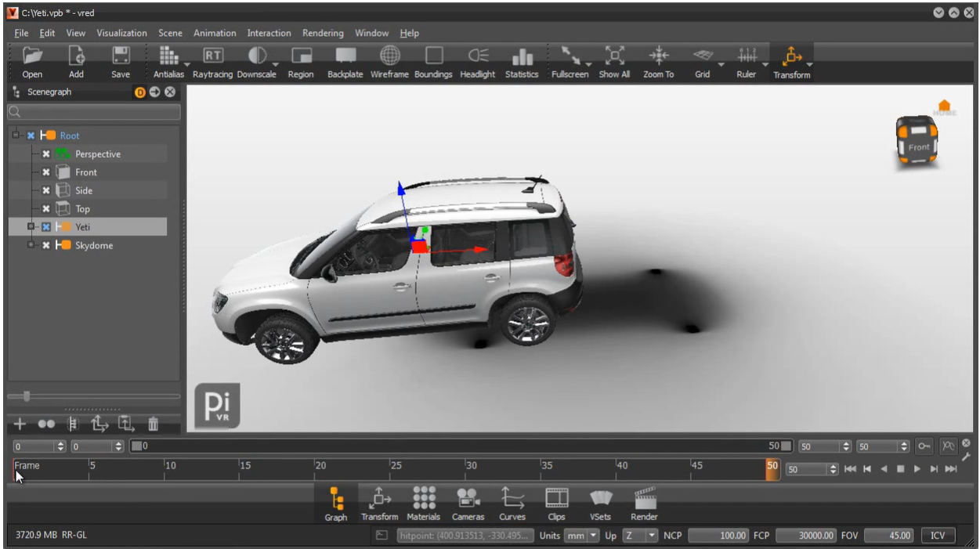Image resolution: width=980 pixels, height=549 pixels.
Task: Toggle the Ruler toolbar icon
Action: pos(747,56)
